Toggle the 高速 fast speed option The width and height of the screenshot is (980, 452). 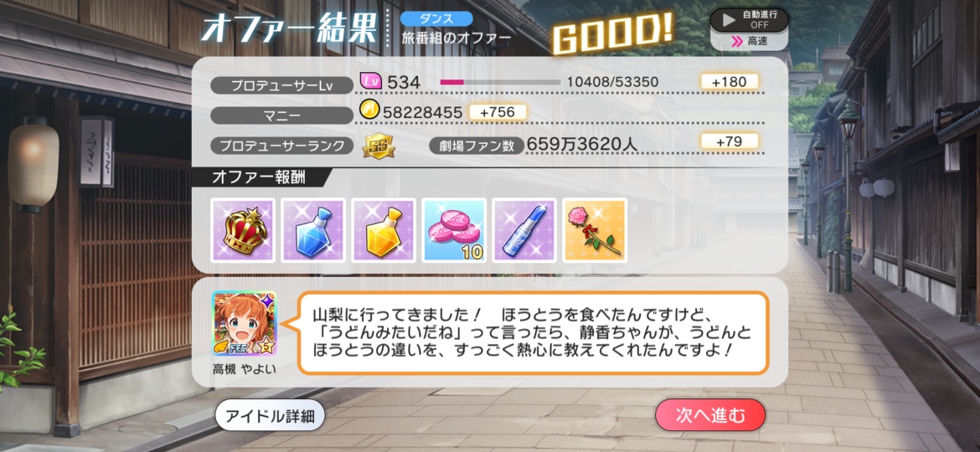coord(749,42)
